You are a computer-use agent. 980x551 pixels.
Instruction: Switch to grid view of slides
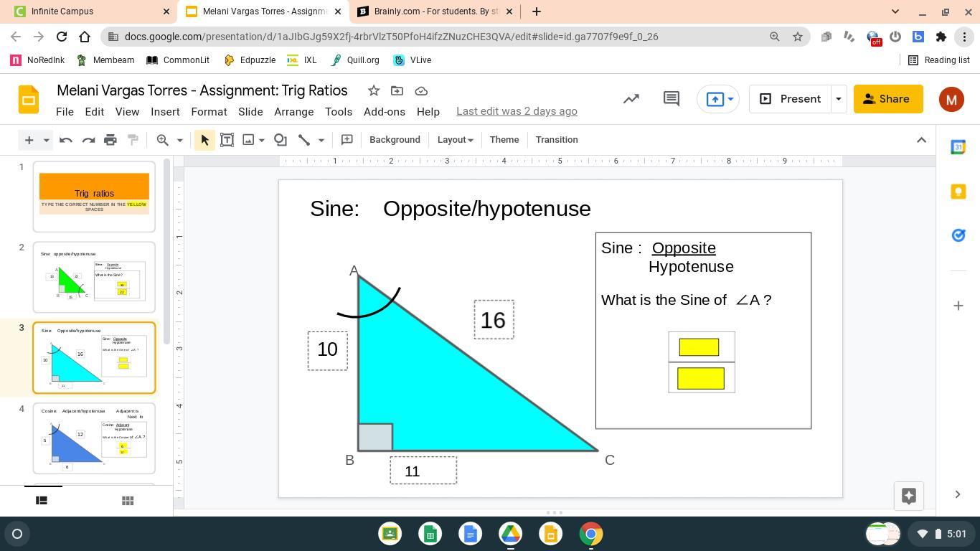point(128,501)
